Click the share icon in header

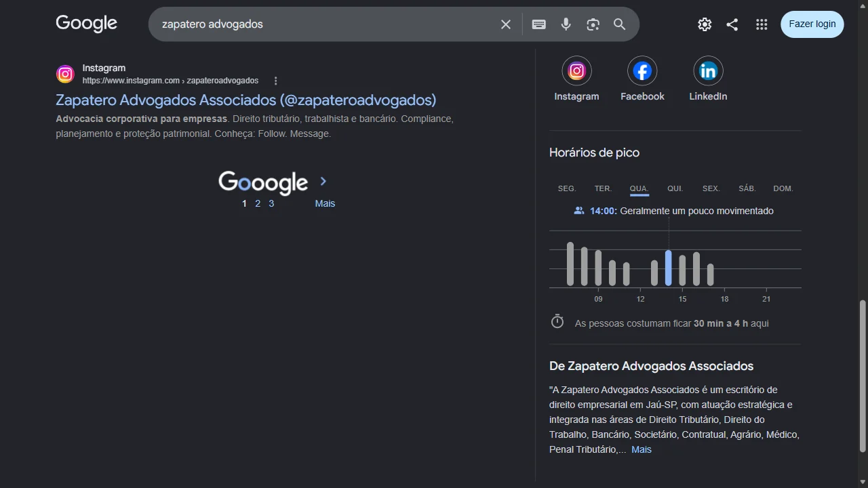[732, 24]
